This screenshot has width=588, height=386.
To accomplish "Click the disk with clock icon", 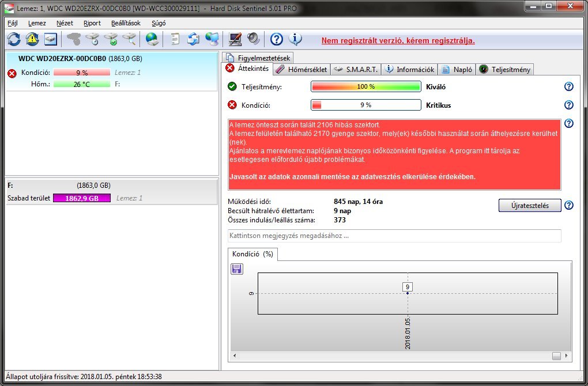I will pos(92,39).
